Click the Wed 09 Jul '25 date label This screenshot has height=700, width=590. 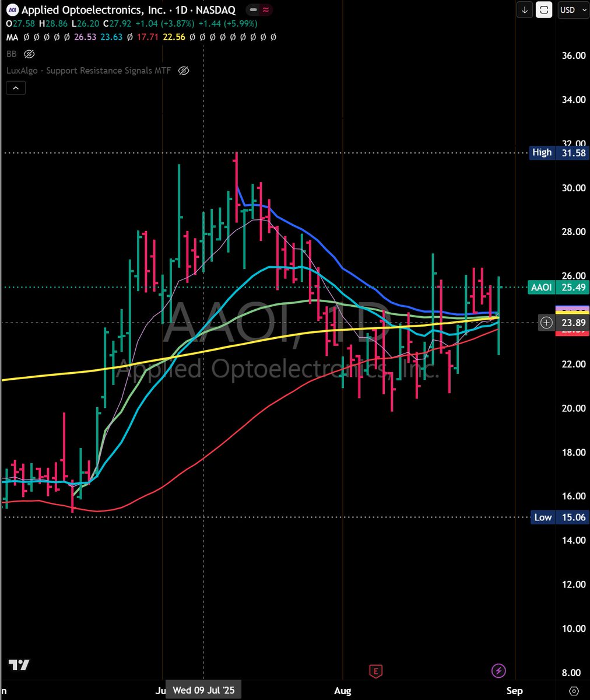(203, 691)
